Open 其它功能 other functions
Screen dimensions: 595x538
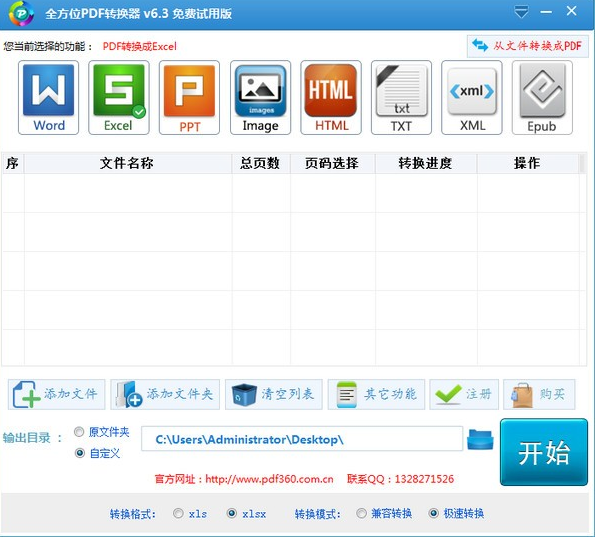click(376, 394)
